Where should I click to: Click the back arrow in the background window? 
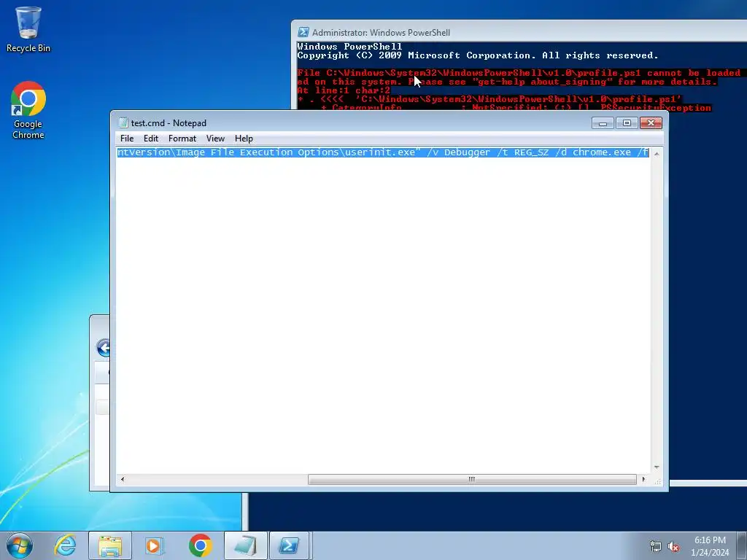coord(103,348)
